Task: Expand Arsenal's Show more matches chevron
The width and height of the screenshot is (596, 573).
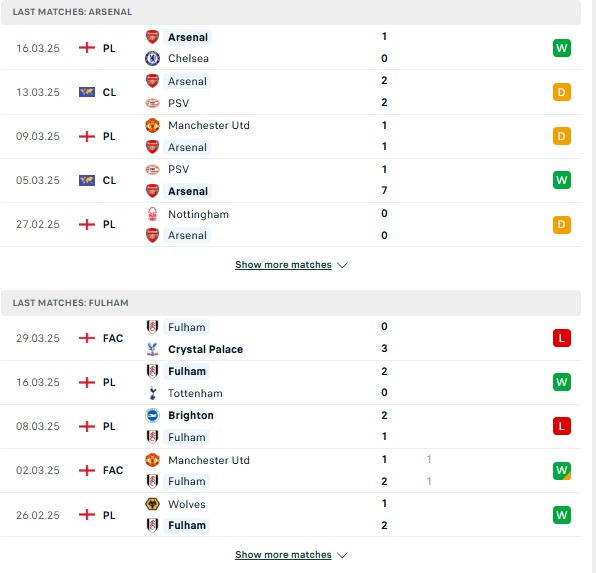Action: point(342,265)
